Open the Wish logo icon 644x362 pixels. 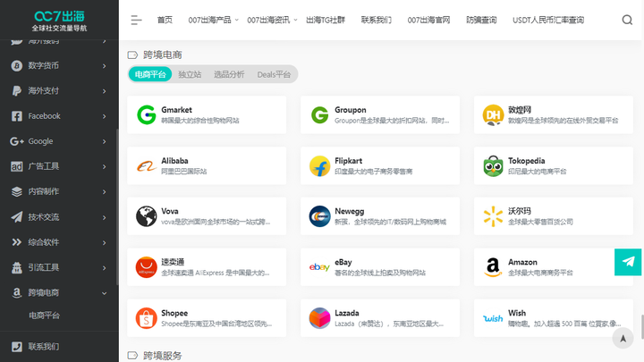[x=493, y=318]
